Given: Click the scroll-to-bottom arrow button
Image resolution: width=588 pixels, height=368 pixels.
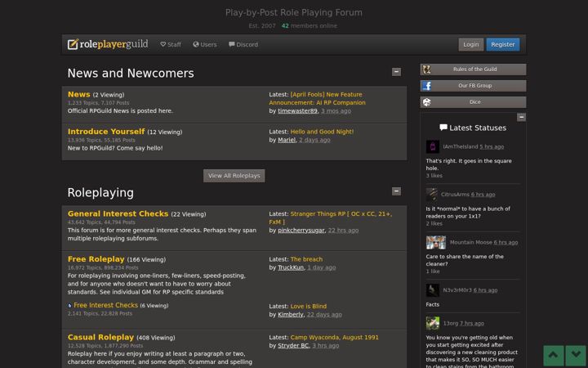Looking at the screenshot, I should (x=576, y=356).
